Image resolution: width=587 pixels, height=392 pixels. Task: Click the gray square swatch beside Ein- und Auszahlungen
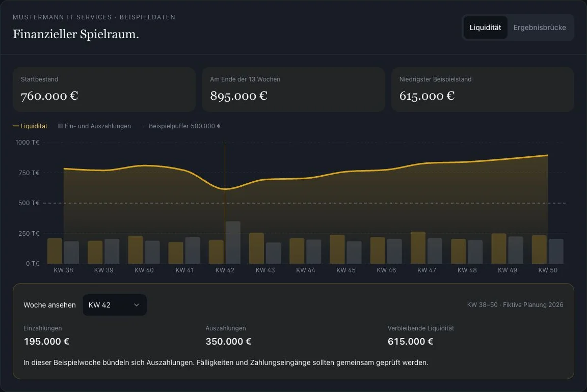(x=60, y=126)
